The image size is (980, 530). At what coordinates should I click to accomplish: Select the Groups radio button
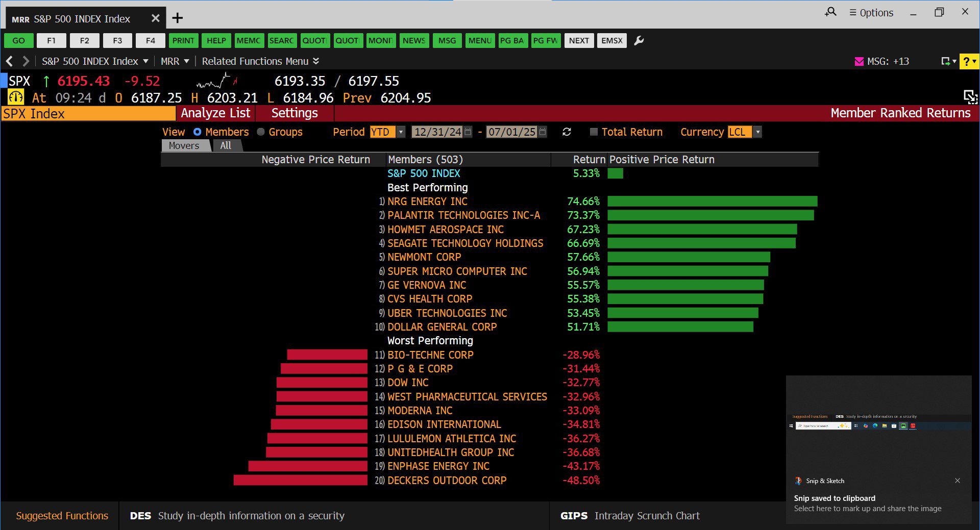coord(261,132)
